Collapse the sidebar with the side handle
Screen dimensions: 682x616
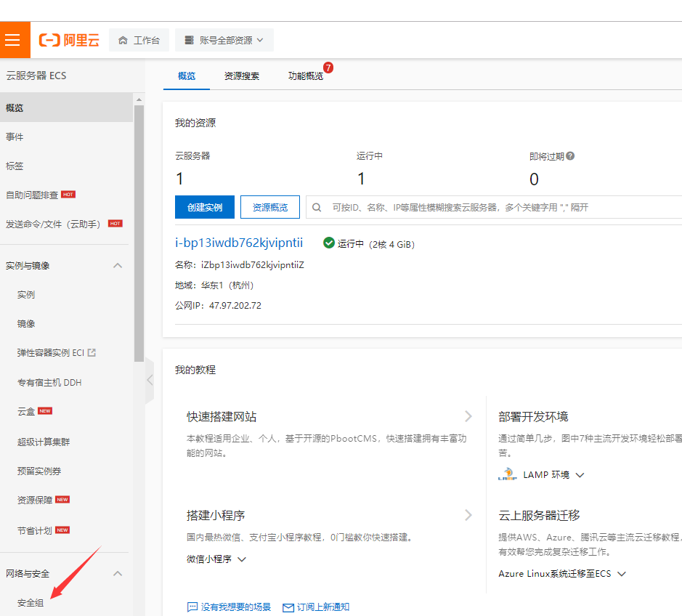(150, 380)
